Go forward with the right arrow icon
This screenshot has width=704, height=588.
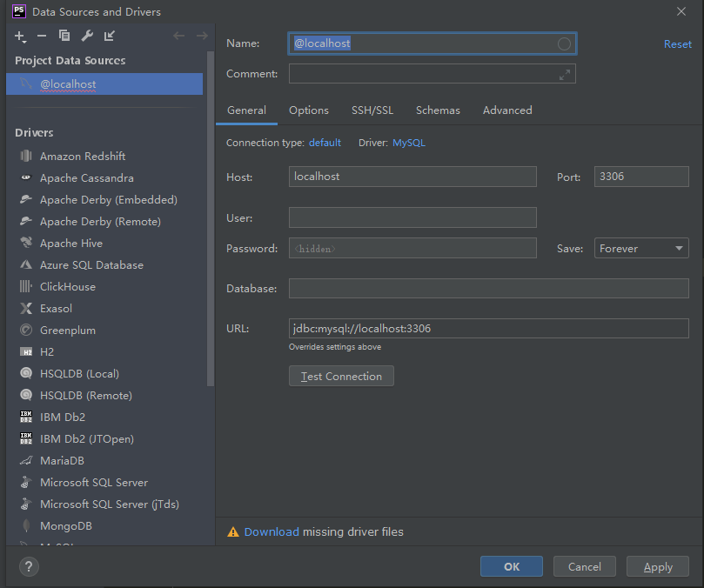coord(202,36)
